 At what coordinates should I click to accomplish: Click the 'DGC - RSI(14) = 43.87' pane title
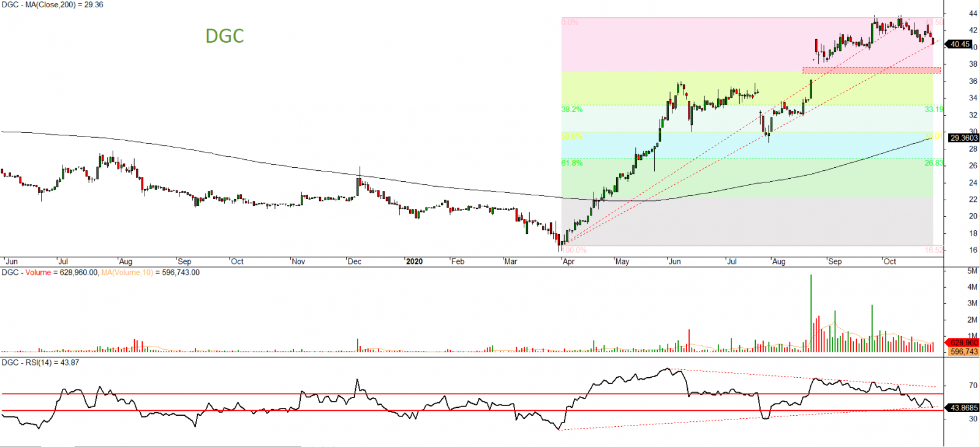[x=40, y=362]
